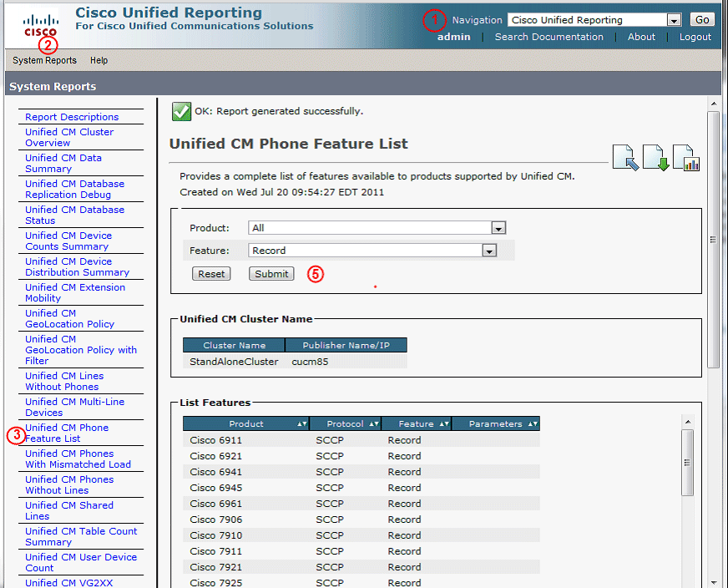Click the Product column header
The image size is (728, 588).
(x=246, y=423)
